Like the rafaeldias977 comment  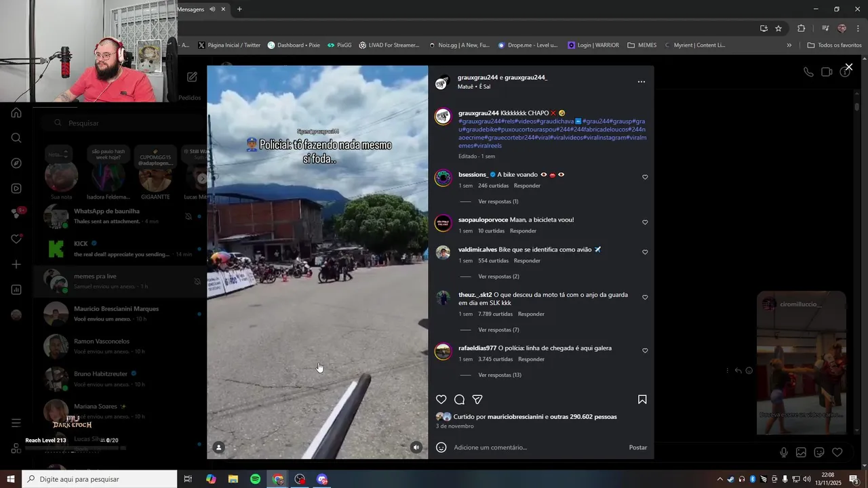[645, 350]
